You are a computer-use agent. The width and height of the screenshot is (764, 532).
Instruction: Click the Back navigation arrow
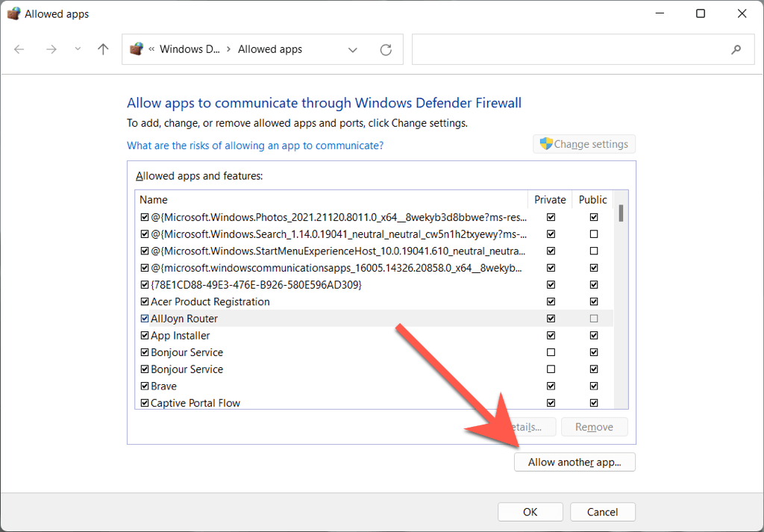19,49
